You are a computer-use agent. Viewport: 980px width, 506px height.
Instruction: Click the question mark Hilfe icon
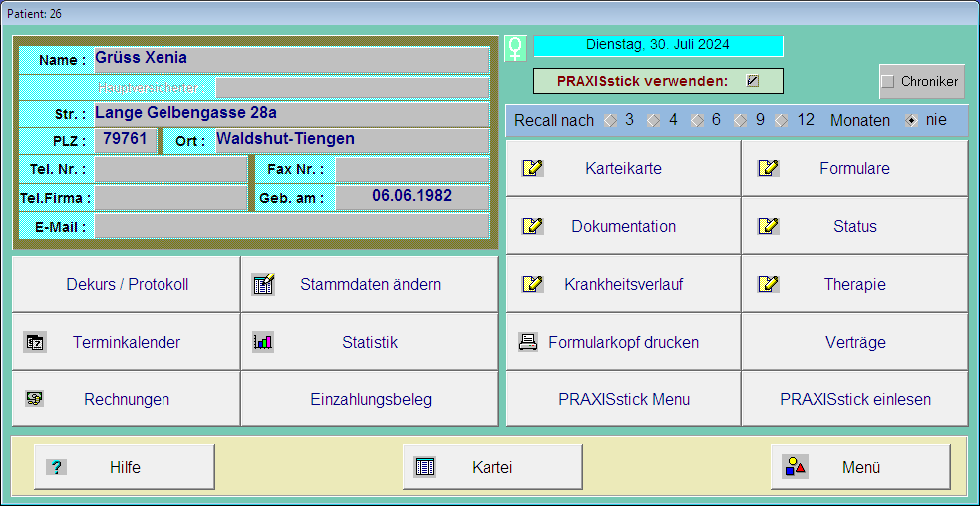click(x=57, y=467)
